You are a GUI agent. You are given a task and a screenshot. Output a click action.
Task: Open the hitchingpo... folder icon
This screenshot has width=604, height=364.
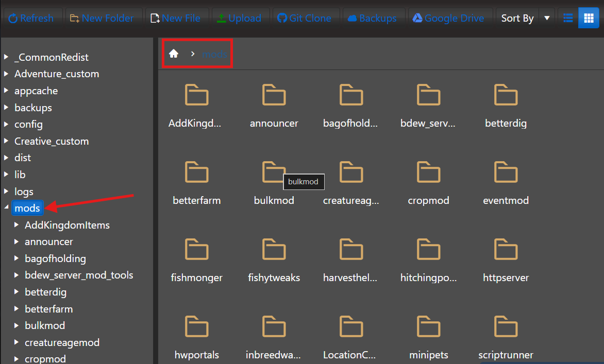pos(428,249)
